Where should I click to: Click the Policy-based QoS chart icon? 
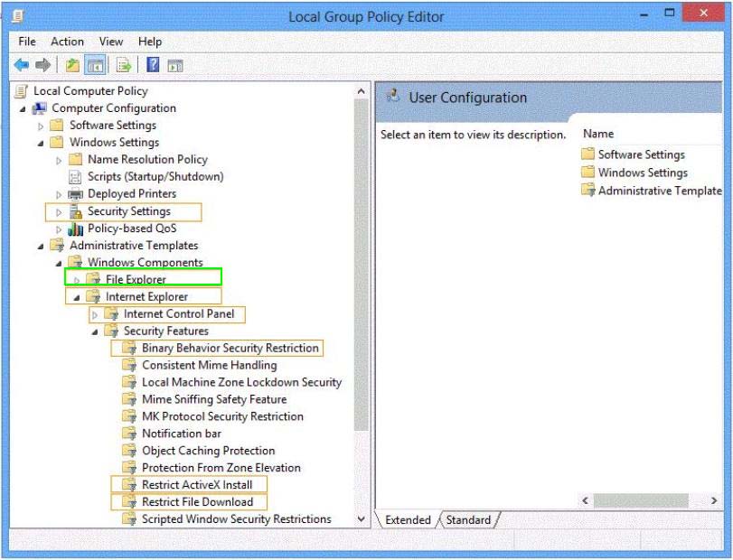tap(75, 229)
